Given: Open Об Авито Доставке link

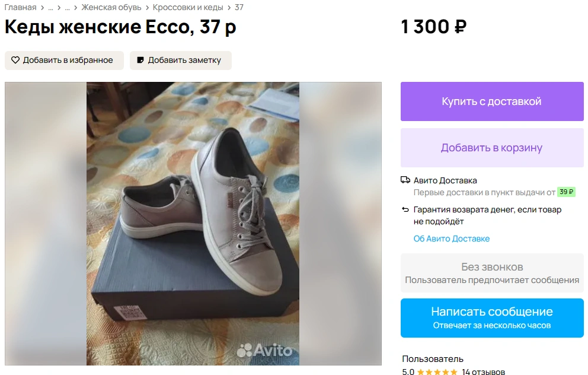Looking at the screenshot, I should 452,239.
